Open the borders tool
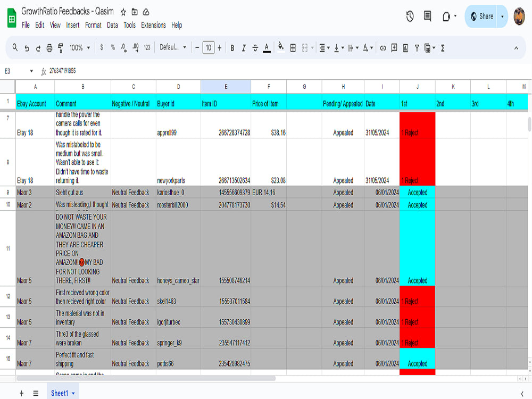 pyautogui.click(x=293, y=48)
